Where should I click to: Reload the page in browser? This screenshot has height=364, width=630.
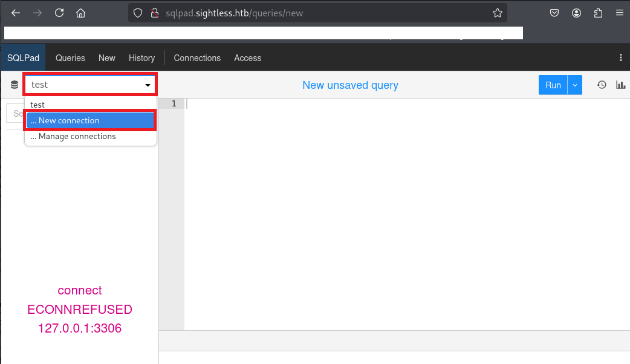pyautogui.click(x=59, y=13)
